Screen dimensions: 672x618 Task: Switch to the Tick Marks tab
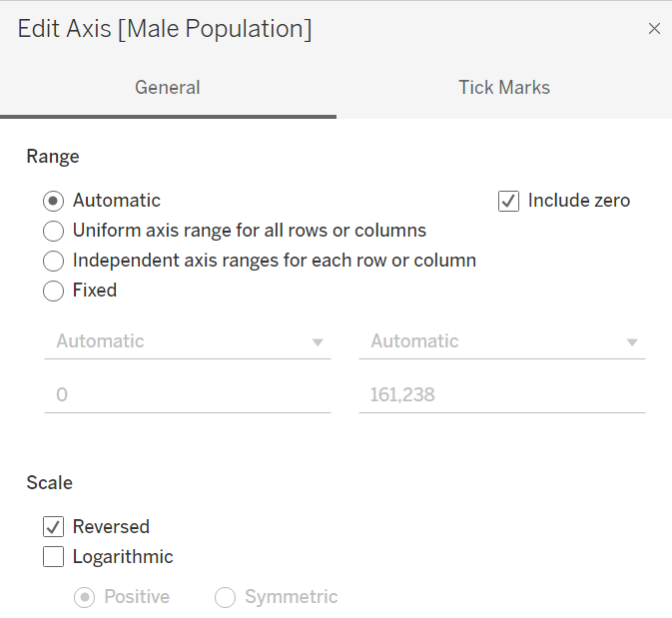click(503, 88)
